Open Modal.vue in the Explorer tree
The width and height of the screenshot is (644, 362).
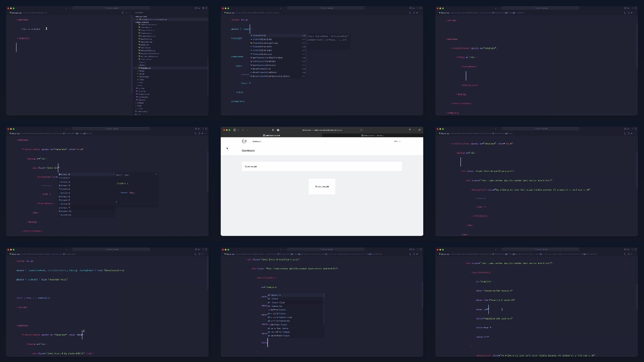[x=144, y=45]
